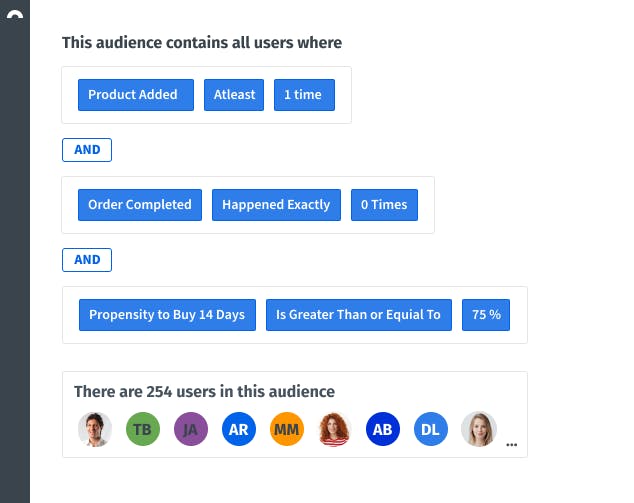This screenshot has width=634, height=503.
Task: Click the first male user photo avatar
Action: coord(95,430)
